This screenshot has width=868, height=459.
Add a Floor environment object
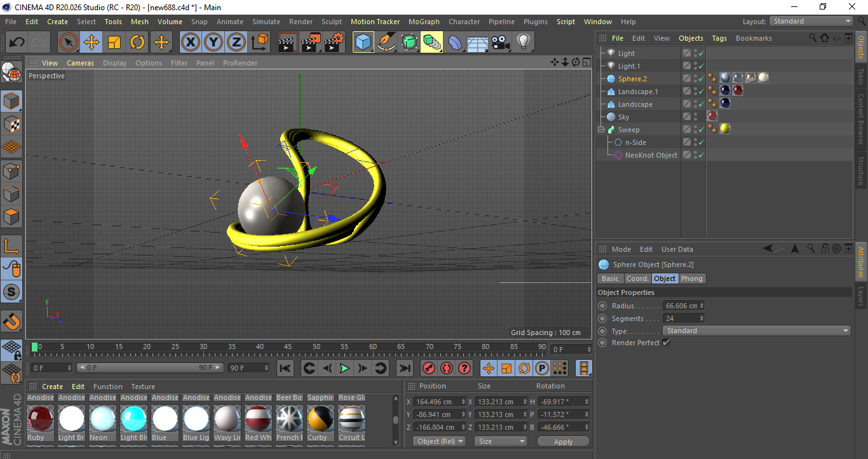point(477,43)
